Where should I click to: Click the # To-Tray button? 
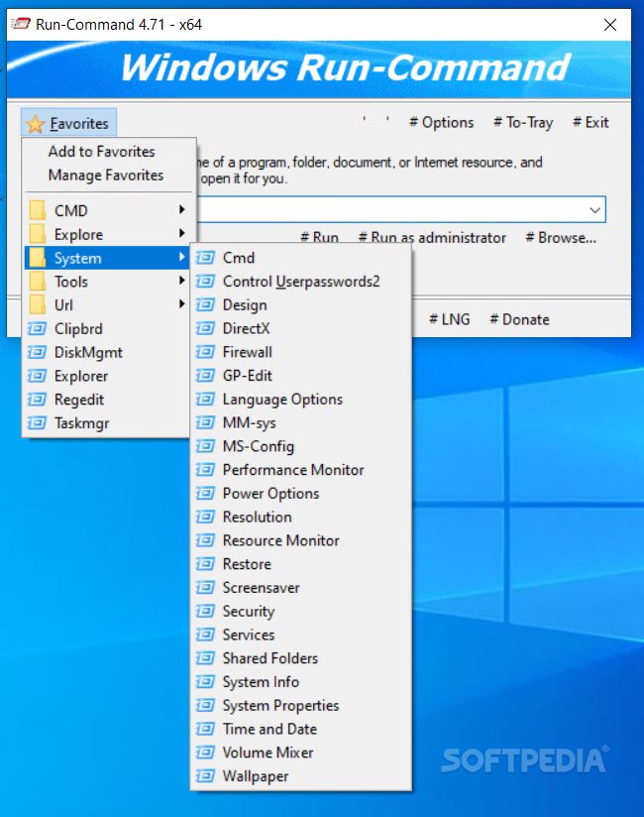coord(523,122)
